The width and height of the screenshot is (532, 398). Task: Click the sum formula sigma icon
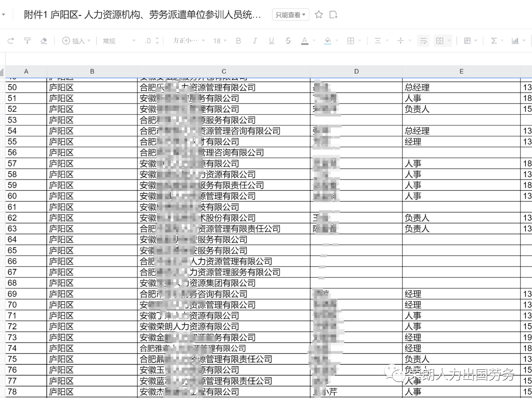[494, 41]
